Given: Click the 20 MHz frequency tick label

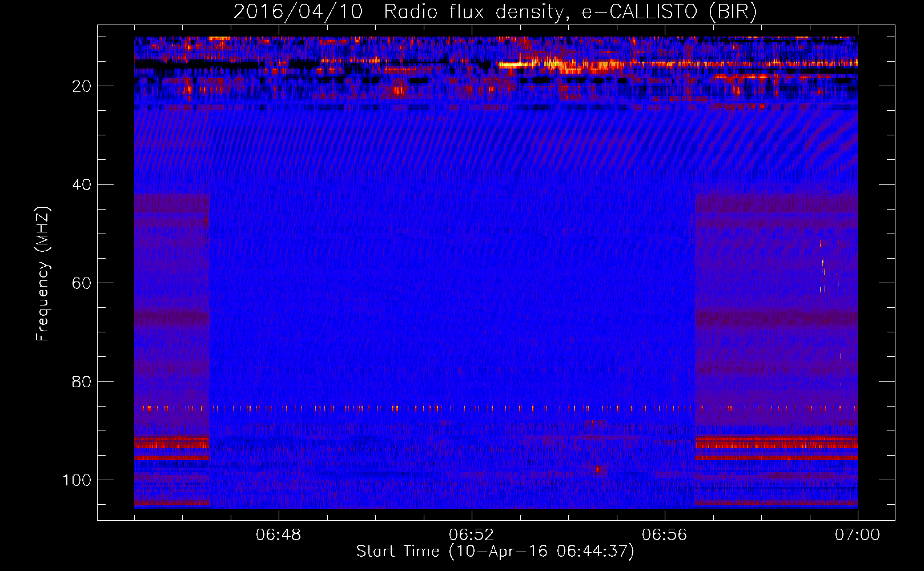Looking at the screenshot, I should tap(82, 86).
